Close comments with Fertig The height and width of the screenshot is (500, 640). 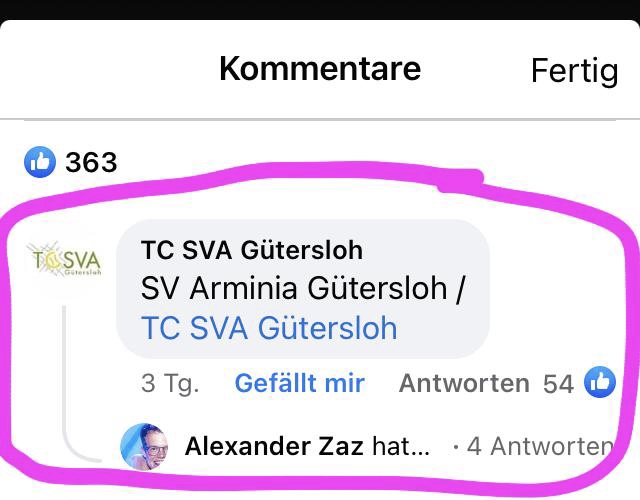(x=574, y=71)
